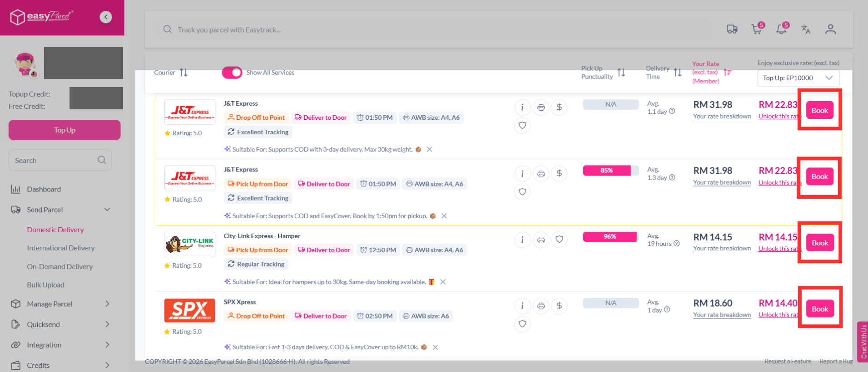Select International Delivery in sidebar
This screenshot has height=372, width=868.
tap(61, 248)
